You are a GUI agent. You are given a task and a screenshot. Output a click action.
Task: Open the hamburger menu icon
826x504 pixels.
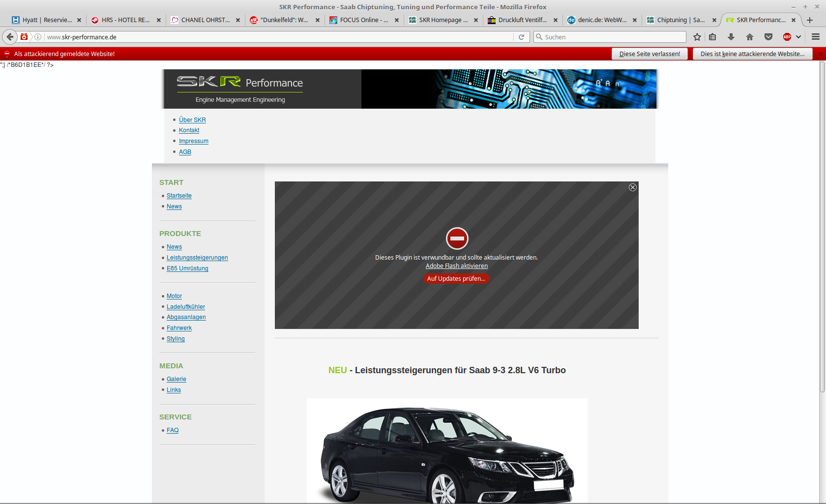tap(816, 37)
